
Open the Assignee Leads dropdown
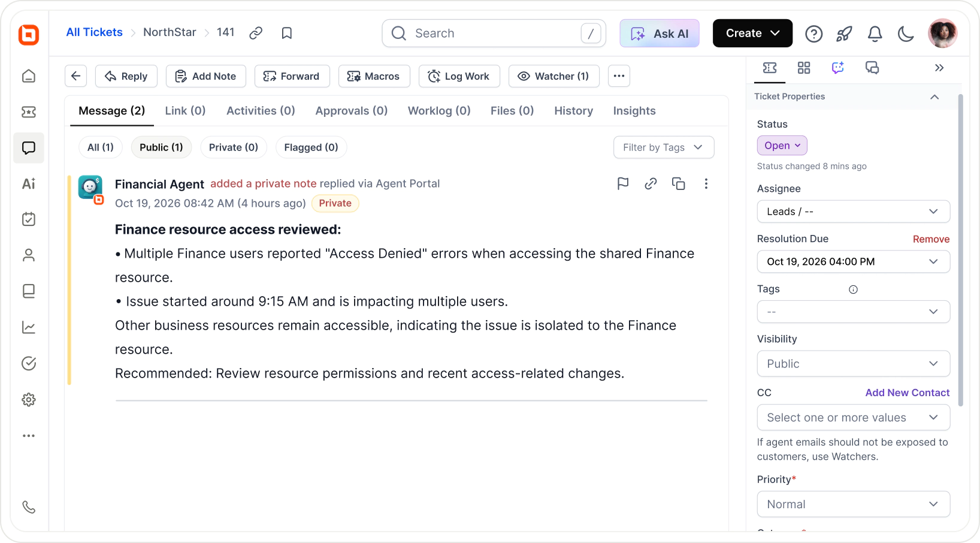click(854, 212)
